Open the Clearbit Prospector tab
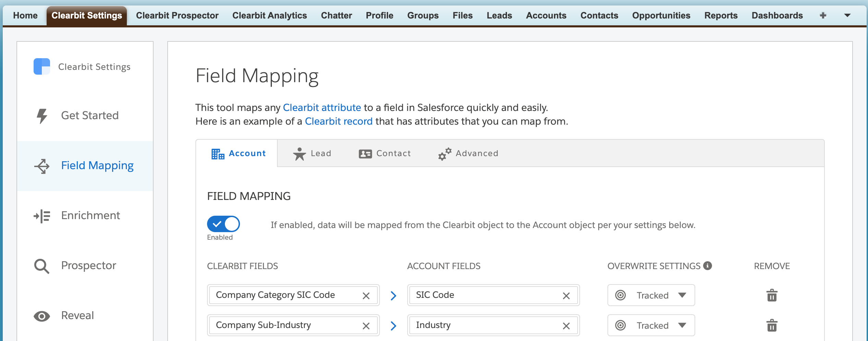 click(177, 15)
